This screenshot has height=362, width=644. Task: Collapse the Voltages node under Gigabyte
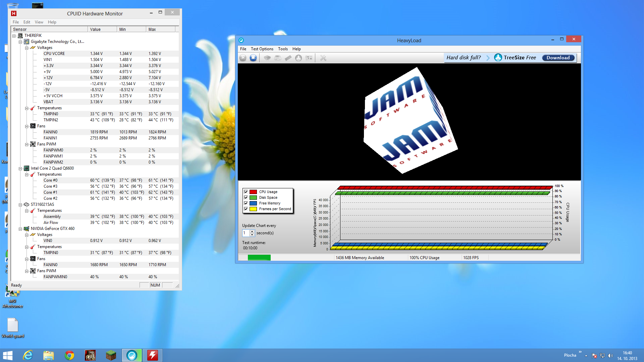click(26, 48)
